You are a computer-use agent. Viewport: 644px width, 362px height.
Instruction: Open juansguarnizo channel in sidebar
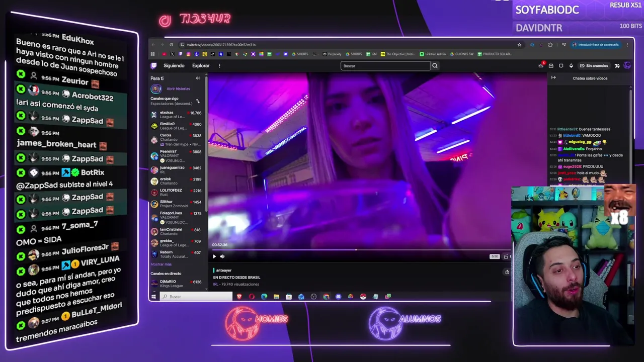176,169
